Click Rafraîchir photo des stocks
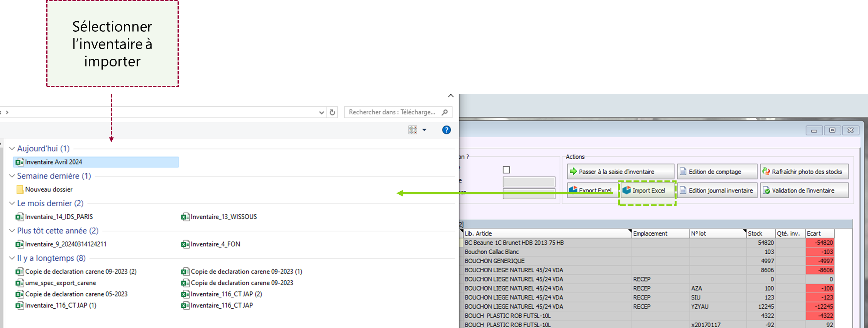 pos(804,172)
